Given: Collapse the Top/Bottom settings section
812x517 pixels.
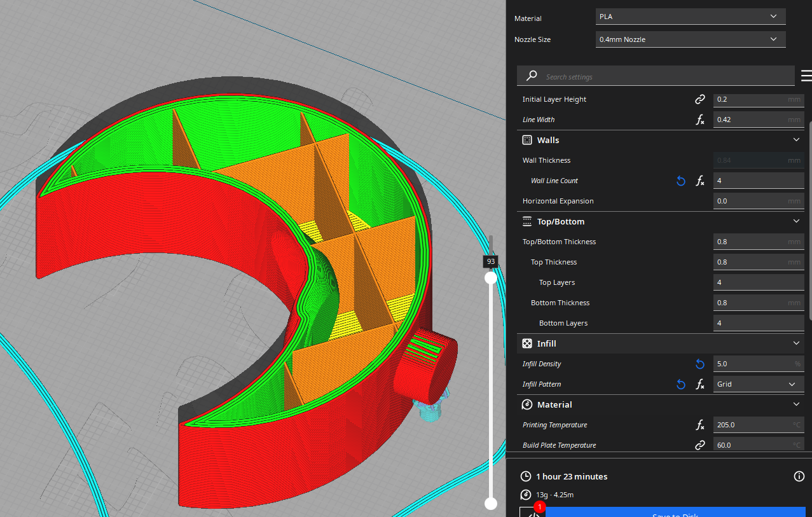Looking at the screenshot, I should click(x=796, y=221).
